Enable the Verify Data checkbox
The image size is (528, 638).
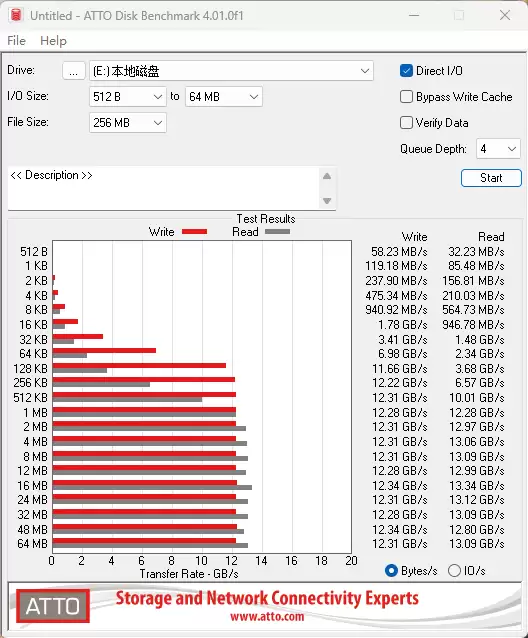[406, 122]
